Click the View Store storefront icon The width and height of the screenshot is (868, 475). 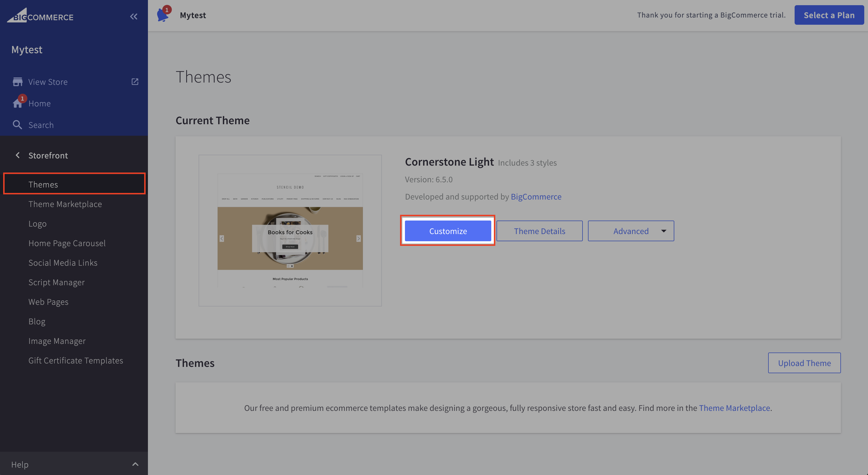(18, 82)
